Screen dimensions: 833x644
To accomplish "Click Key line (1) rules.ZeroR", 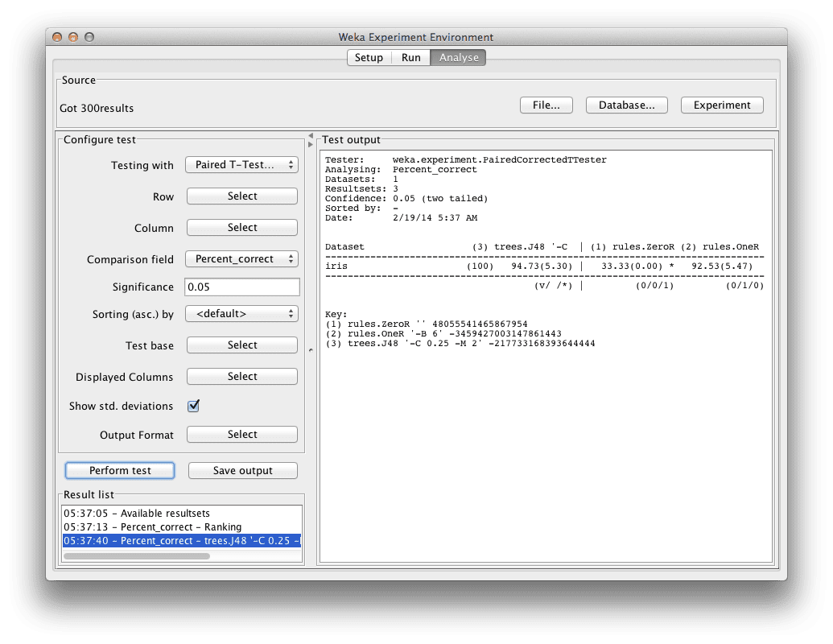I will (x=426, y=324).
